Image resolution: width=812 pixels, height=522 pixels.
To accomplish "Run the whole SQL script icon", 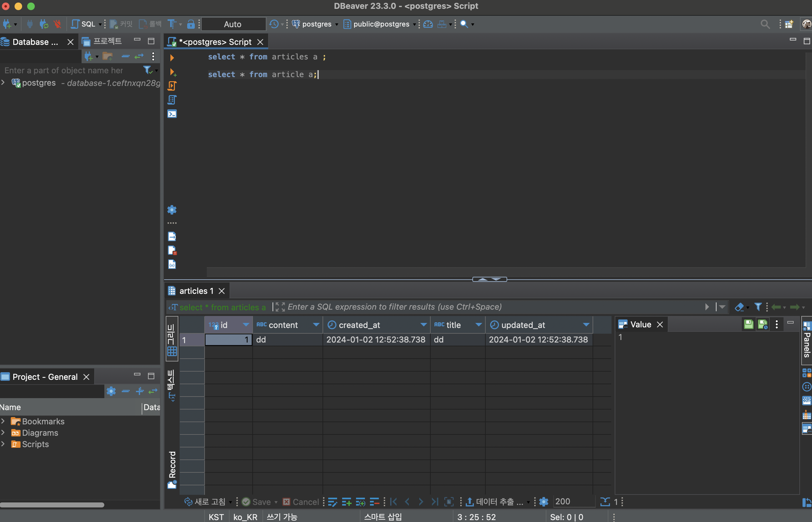I will pos(172,86).
